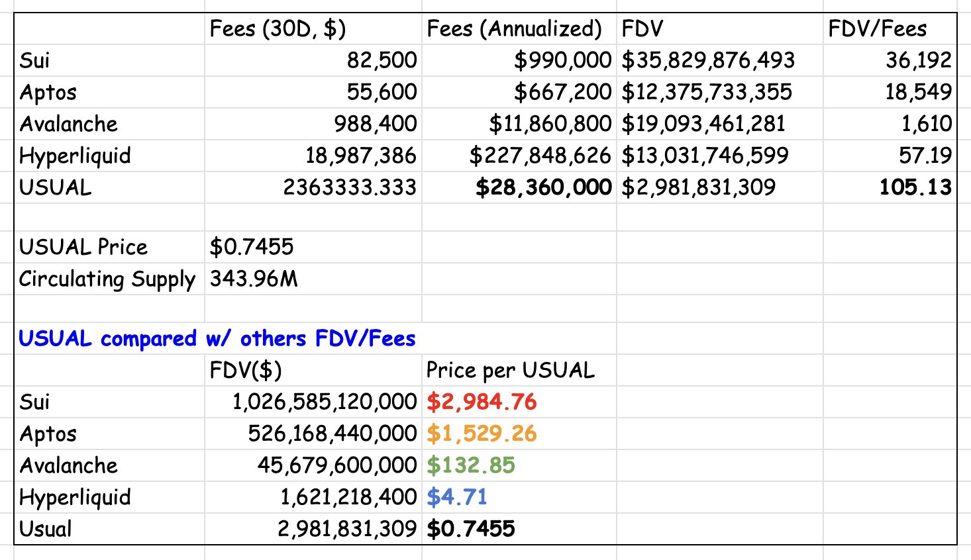
Task: Select the Sui implied FDV 1,026,585,120,000
Action: 324,402
